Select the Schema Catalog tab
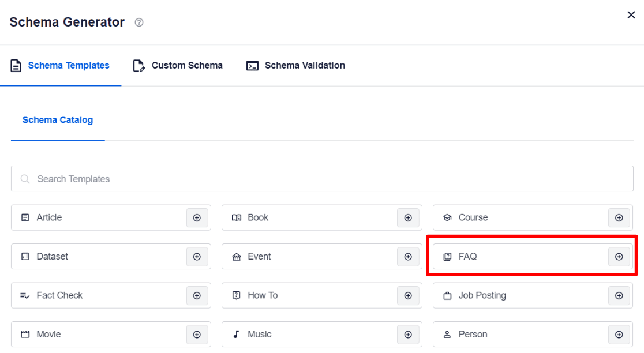The height and width of the screenshot is (353, 644). click(57, 119)
